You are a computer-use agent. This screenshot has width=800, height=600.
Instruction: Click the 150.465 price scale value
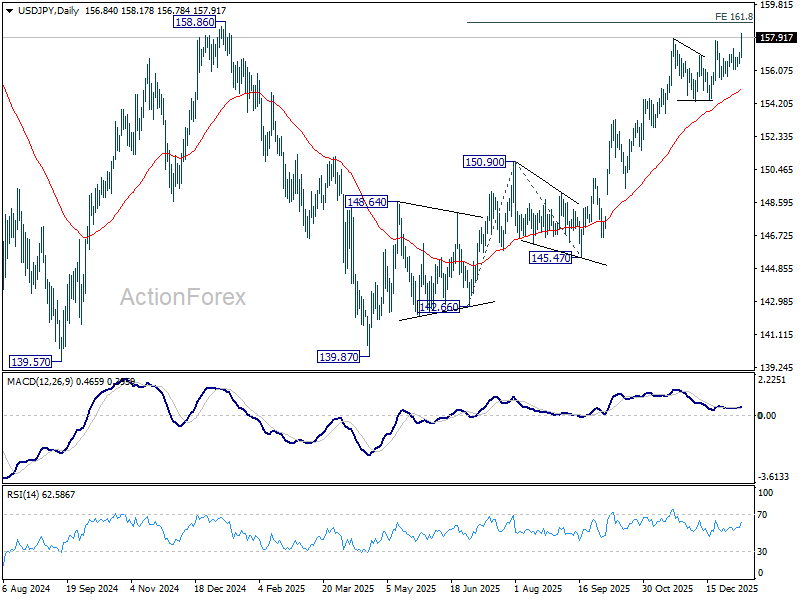pyautogui.click(x=777, y=169)
